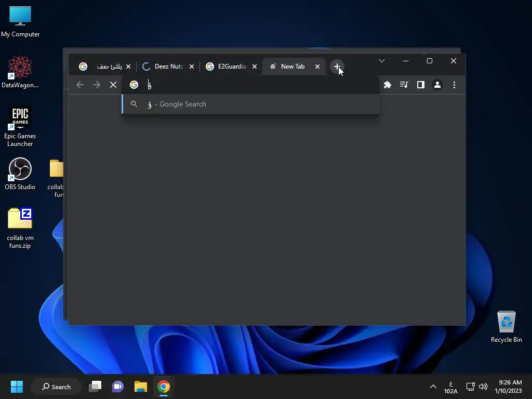Select the Google Search suggestion
The width and height of the screenshot is (532, 399).
coord(250,104)
